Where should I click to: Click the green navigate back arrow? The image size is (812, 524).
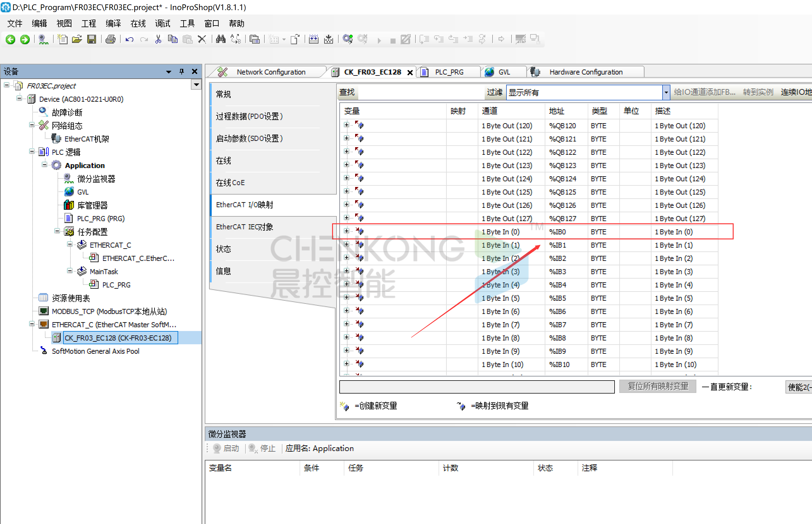(10, 39)
